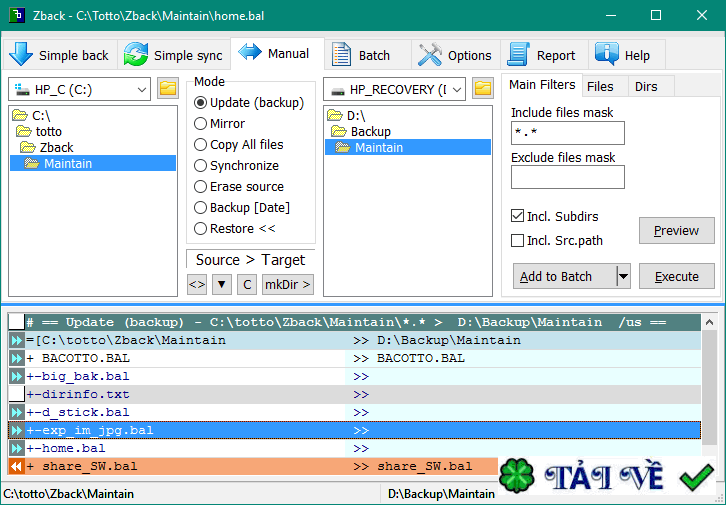Select the Mirror mode radio button
The height and width of the screenshot is (505, 726).
coord(201,124)
